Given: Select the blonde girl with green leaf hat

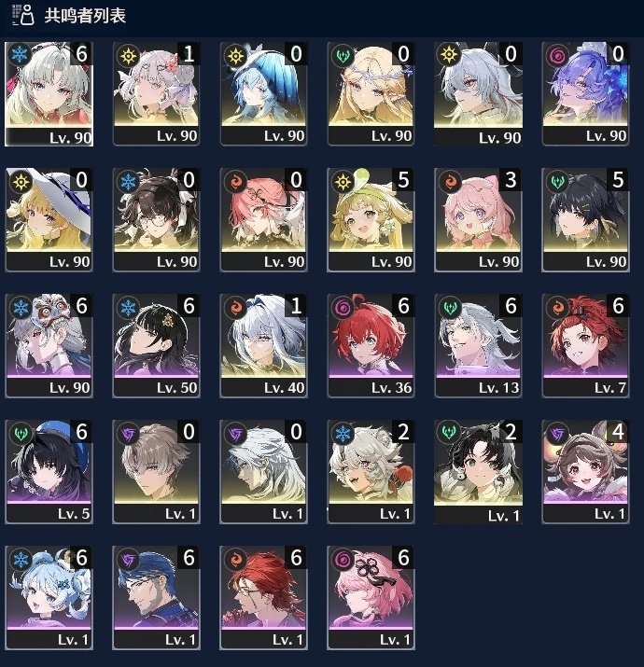Looking at the screenshot, I should pos(371,220).
